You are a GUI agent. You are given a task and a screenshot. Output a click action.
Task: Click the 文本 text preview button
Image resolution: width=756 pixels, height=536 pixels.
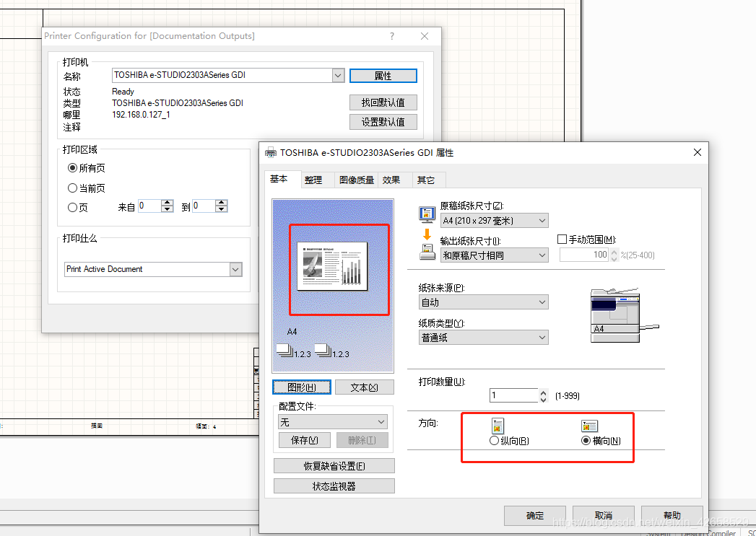[365, 387]
